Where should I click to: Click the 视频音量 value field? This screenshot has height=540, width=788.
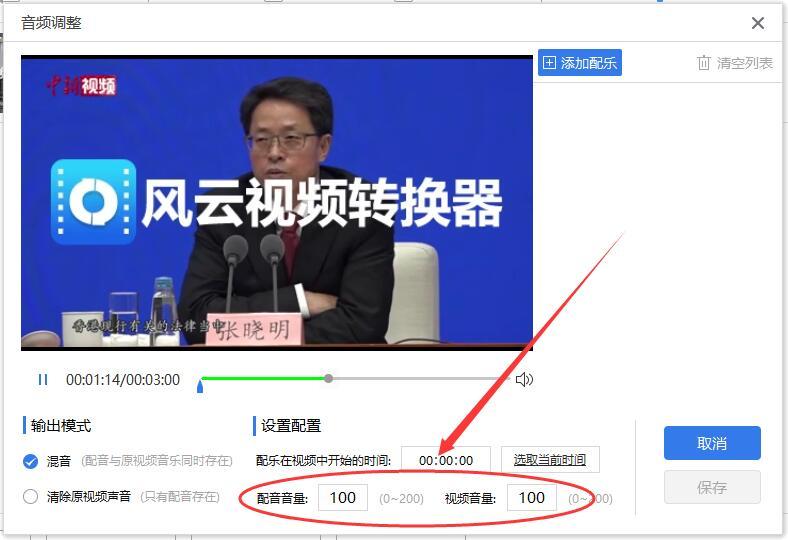(532, 498)
